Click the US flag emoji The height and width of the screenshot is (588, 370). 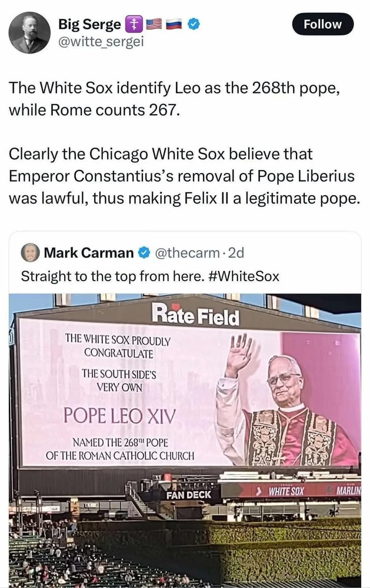tap(154, 24)
